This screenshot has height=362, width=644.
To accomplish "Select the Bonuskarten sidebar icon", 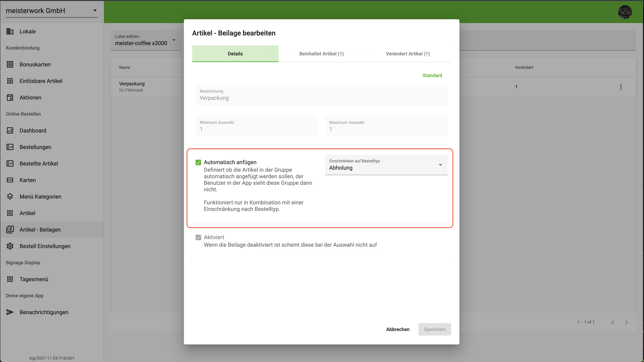I will pos(10,64).
